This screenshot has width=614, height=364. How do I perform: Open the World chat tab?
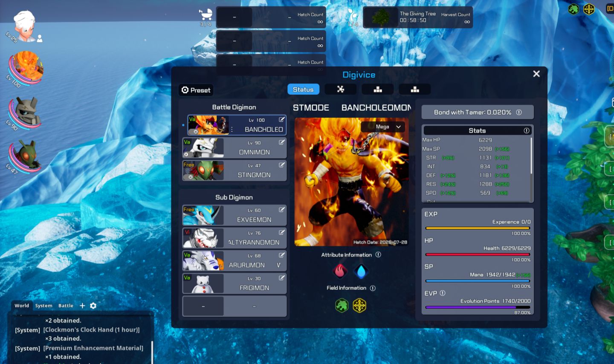click(22, 306)
